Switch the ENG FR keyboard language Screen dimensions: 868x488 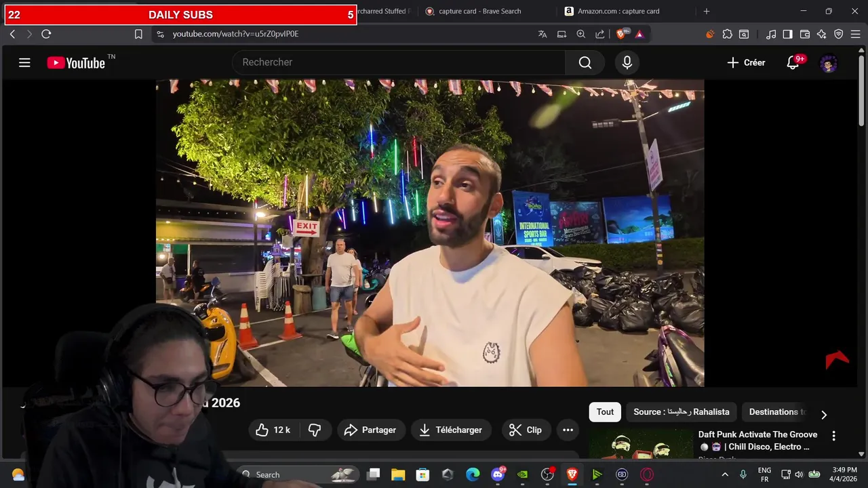click(764, 474)
